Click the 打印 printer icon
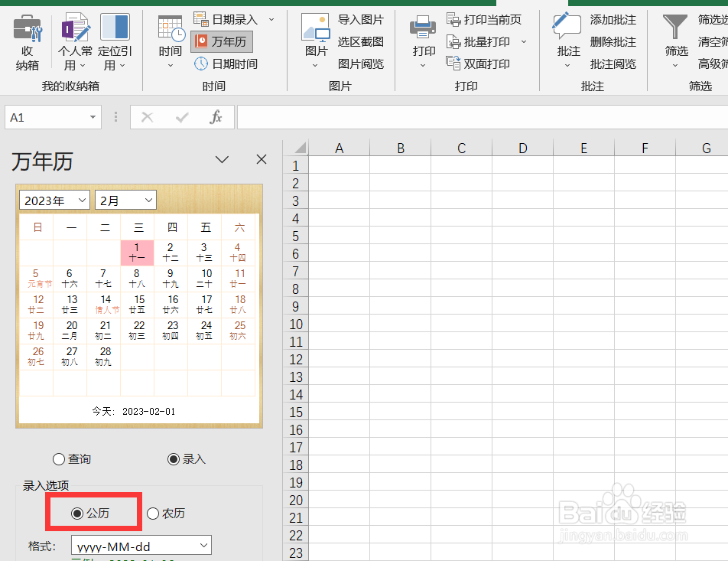 [423, 27]
